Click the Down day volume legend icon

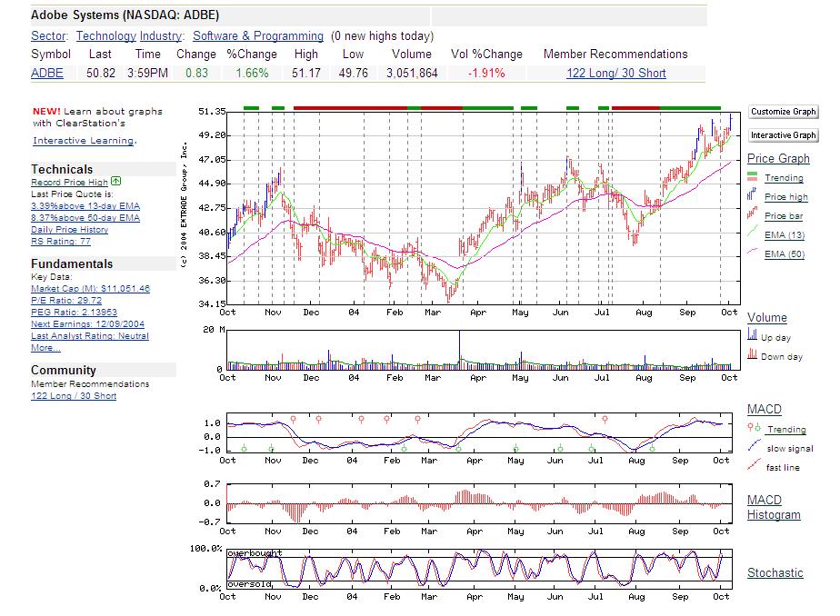[x=752, y=353]
